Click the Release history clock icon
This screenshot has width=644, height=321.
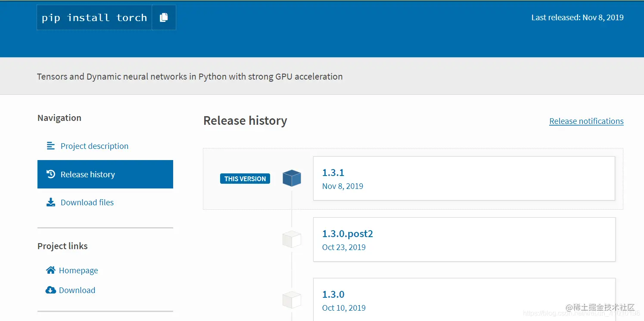coord(51,174)
